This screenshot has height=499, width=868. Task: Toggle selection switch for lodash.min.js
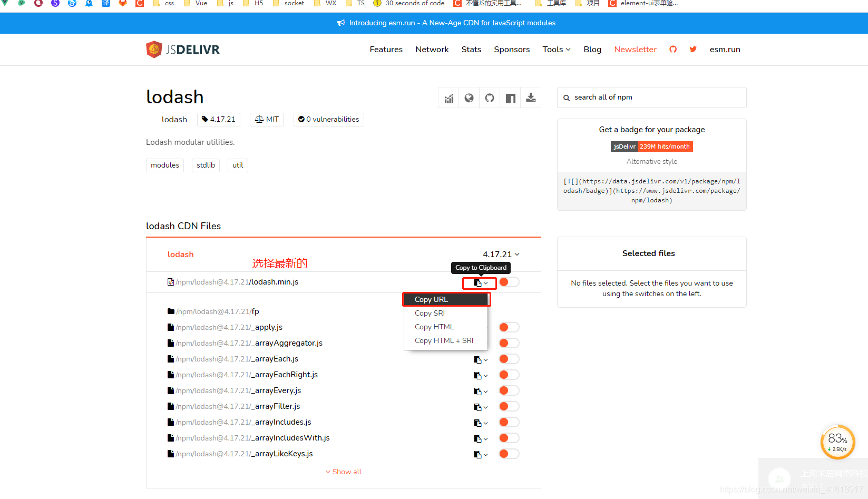tap(509, 282)
